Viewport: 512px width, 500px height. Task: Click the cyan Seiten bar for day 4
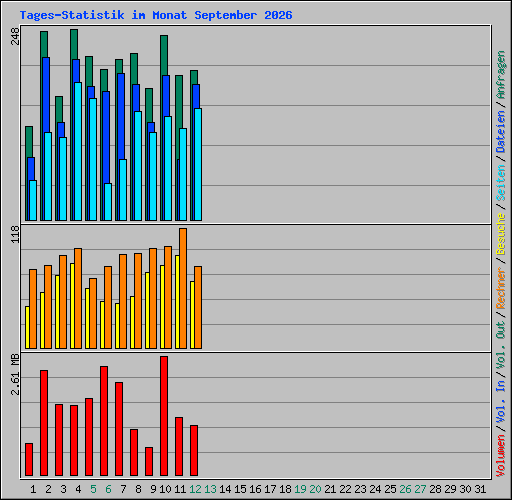coord(78,151)
